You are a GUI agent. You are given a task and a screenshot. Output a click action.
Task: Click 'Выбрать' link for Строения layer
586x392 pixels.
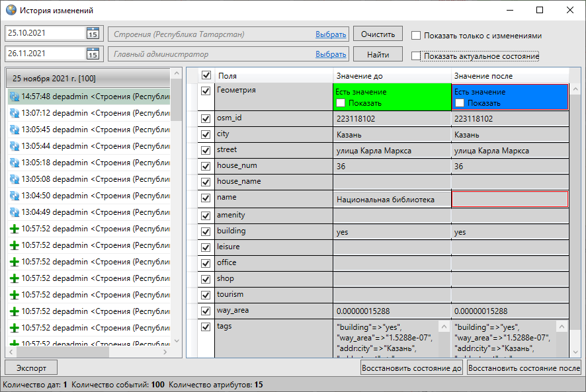[x=331, y=34]
